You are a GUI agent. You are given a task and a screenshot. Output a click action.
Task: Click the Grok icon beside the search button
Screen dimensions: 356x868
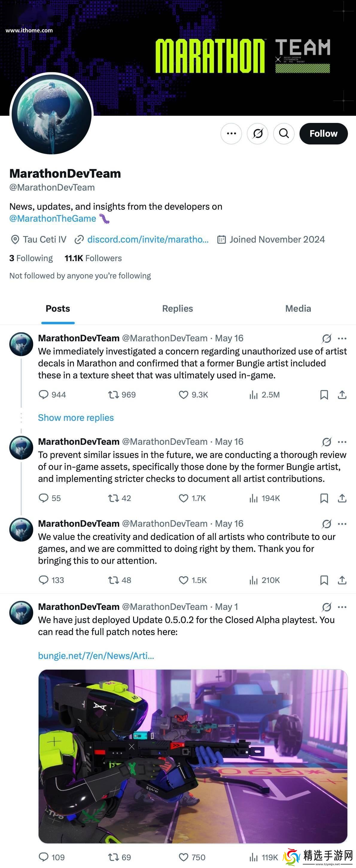coord(258,134)
